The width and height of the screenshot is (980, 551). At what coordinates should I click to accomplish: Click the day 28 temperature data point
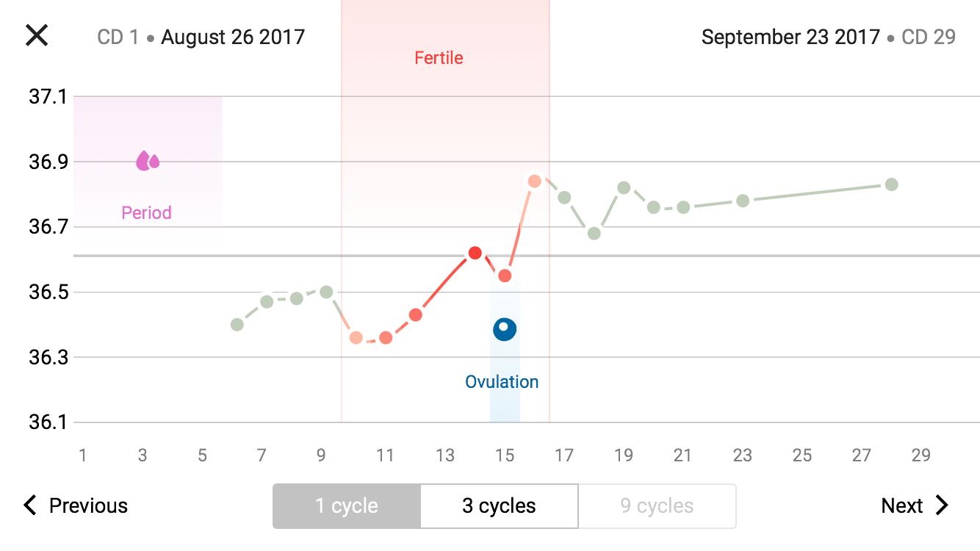click(891, 184)
